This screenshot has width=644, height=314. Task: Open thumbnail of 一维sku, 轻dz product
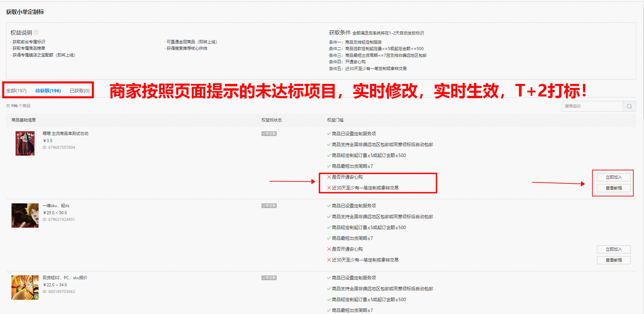click(25, 216)
